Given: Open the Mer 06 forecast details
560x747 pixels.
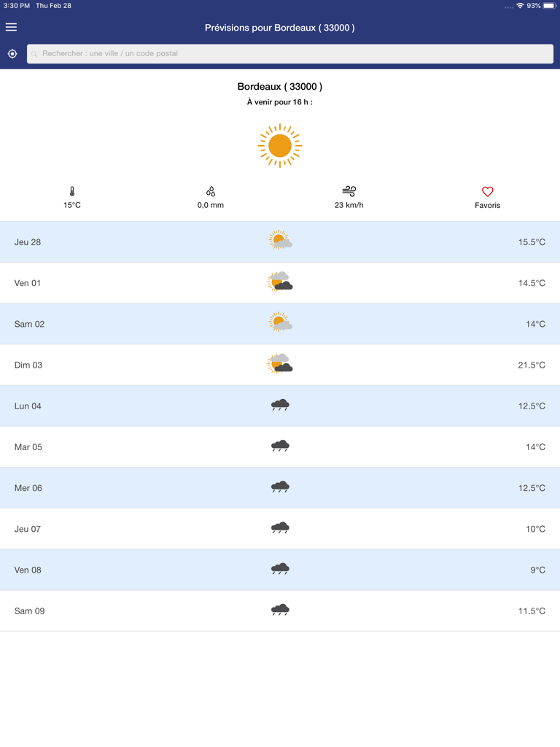Looking at the screenshot, I should tap(280, 488).
